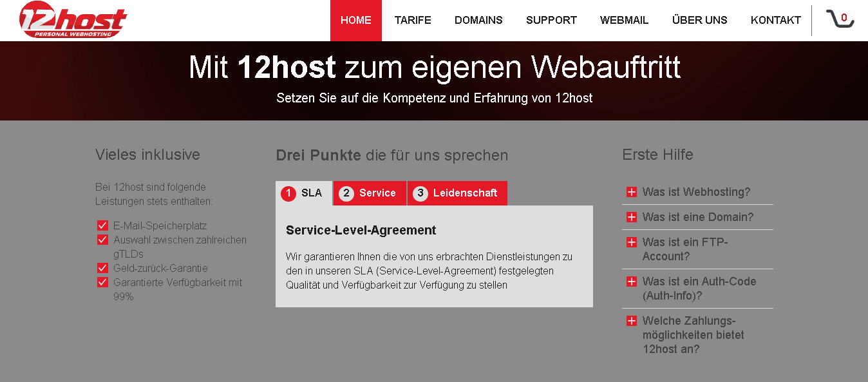Open the DOMAINS menu item
868x382 pixels.
point(478,21)
